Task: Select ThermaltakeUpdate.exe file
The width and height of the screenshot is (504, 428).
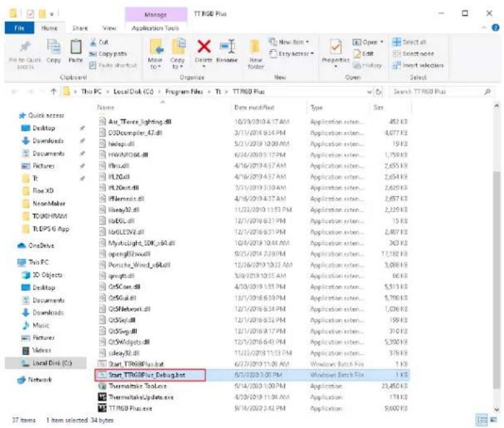Action: [x=141, y=397]
